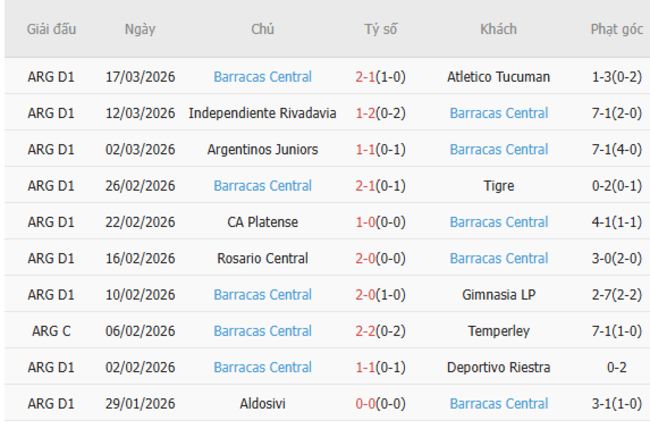The width and height of the screenshot is (650, 429).
Task: Open the Aldosivi home team page
Action: point(262,404)
